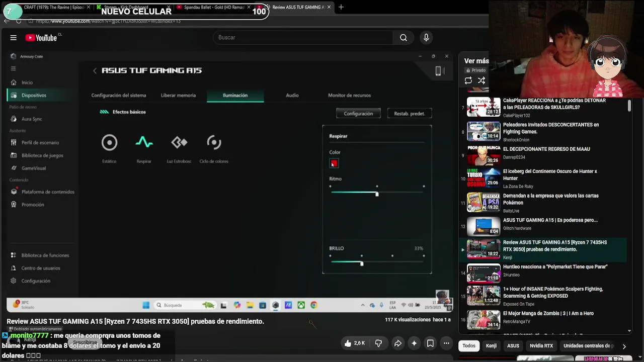Click the BRILLO slider handle

(x=361, y=263)
